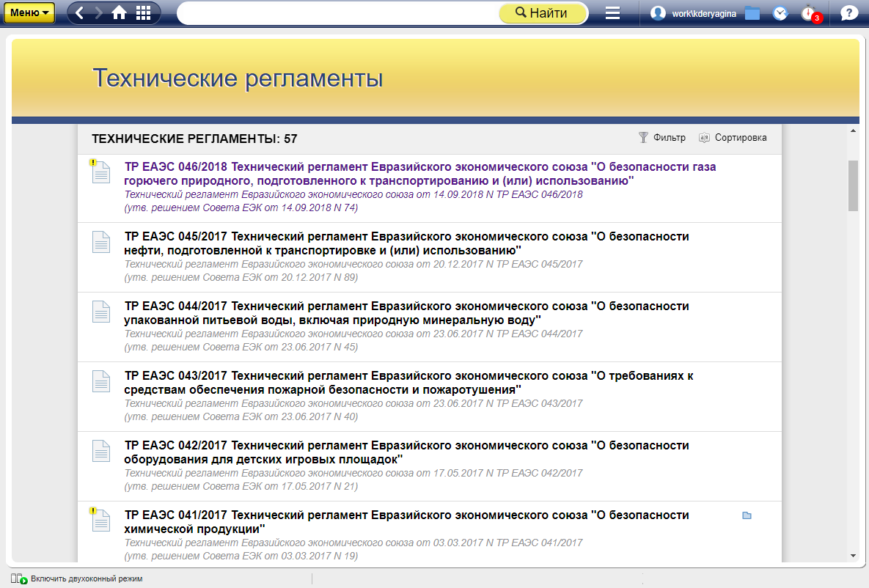Open the grid of sections icon
This screenshot has height=588, width=869.
pos(144,12)
